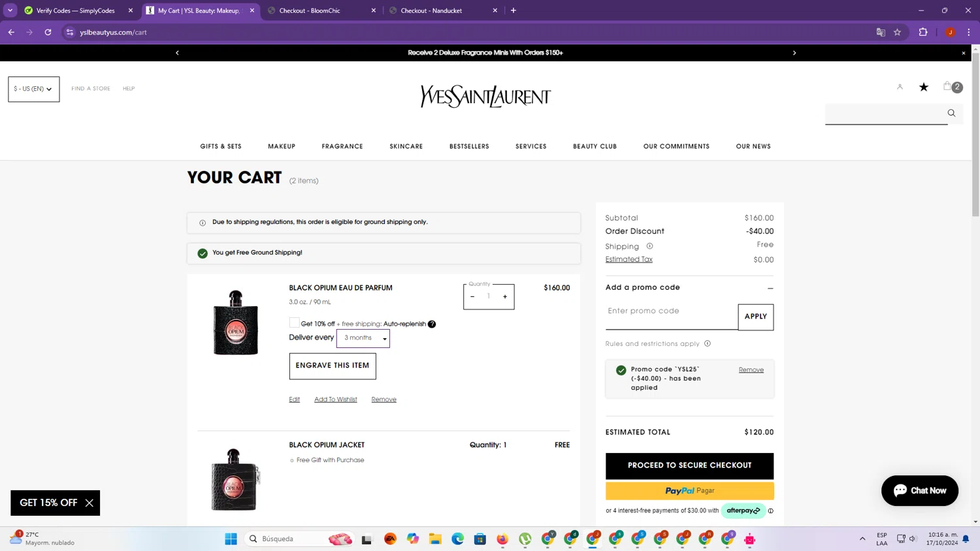The width and height of the screenshot is (980, 551).
Task: Open Rules and restrictions info icon
Action: pos(708,343)
